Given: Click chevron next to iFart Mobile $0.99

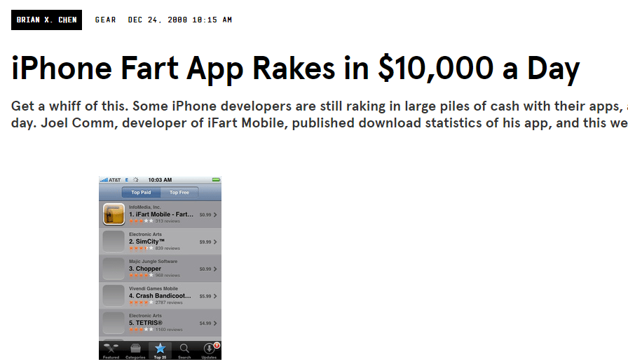Looking at the screenshot, I should coord(215,215).
